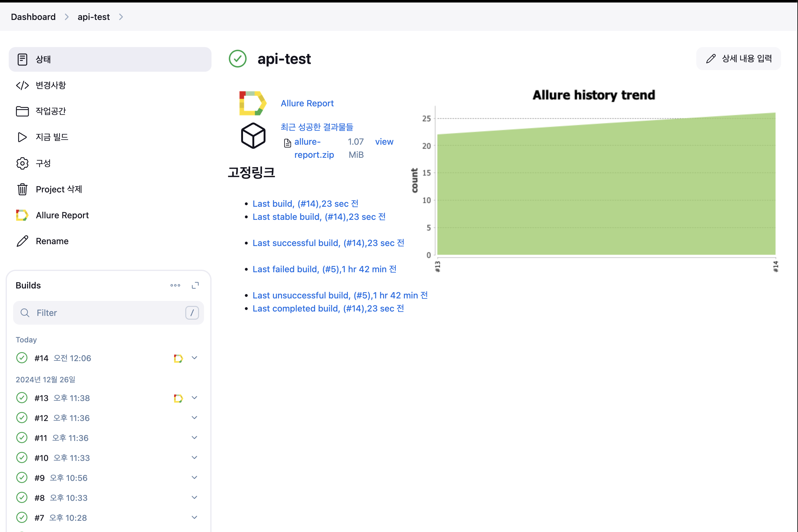Screen dimensions: 798x532
Task: Click Allure badge on build #13
Action: point(178,398)
